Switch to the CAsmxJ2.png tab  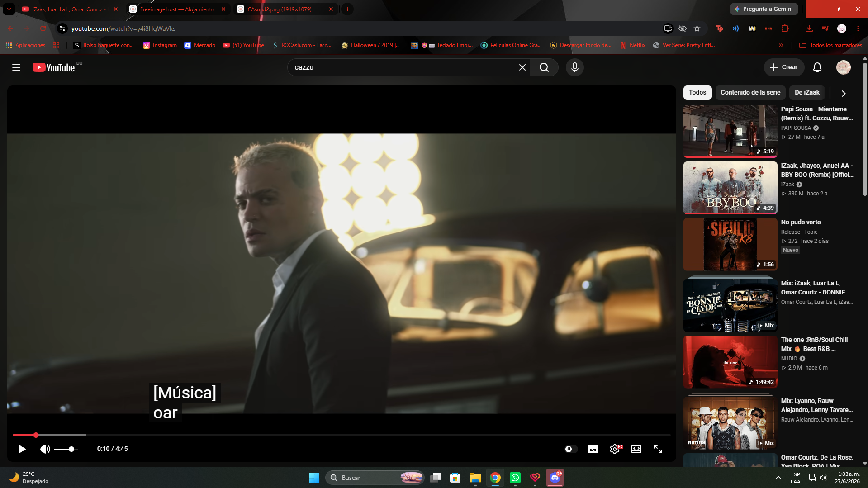pos(280,9)
